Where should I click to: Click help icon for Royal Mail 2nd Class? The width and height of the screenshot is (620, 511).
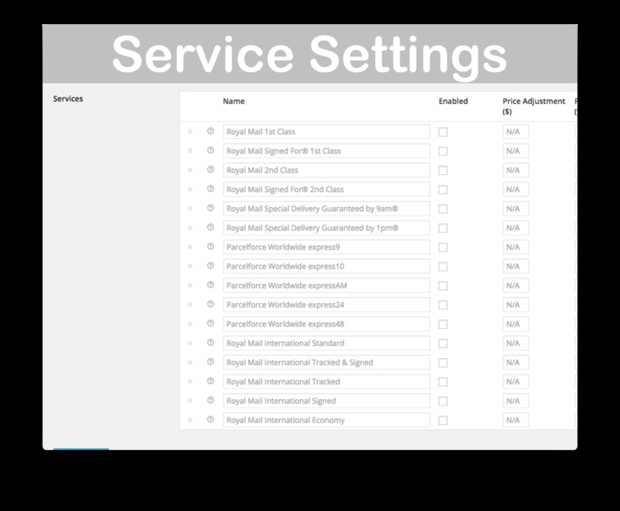[210, 169]
